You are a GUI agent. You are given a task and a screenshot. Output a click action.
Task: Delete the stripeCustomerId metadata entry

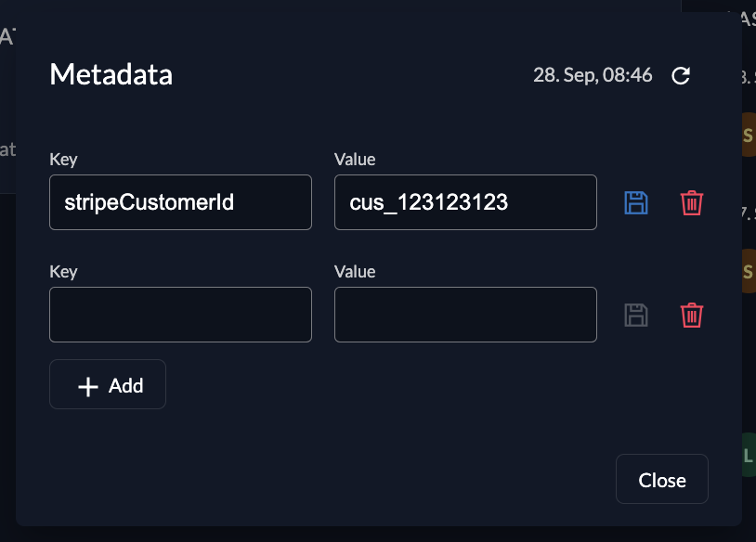tap(692, 202)
